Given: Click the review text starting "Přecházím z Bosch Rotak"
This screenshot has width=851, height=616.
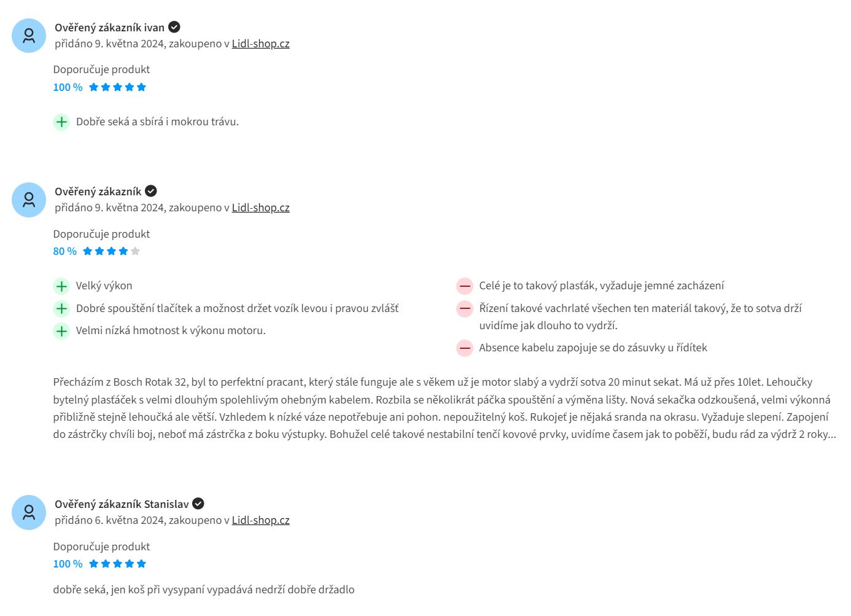Looking at the screenshot, I should pos(444,408).
